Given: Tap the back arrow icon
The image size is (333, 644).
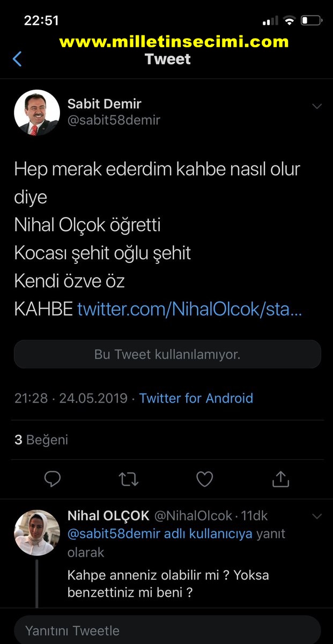Looking at the screenshot, I should pos(17,58).
